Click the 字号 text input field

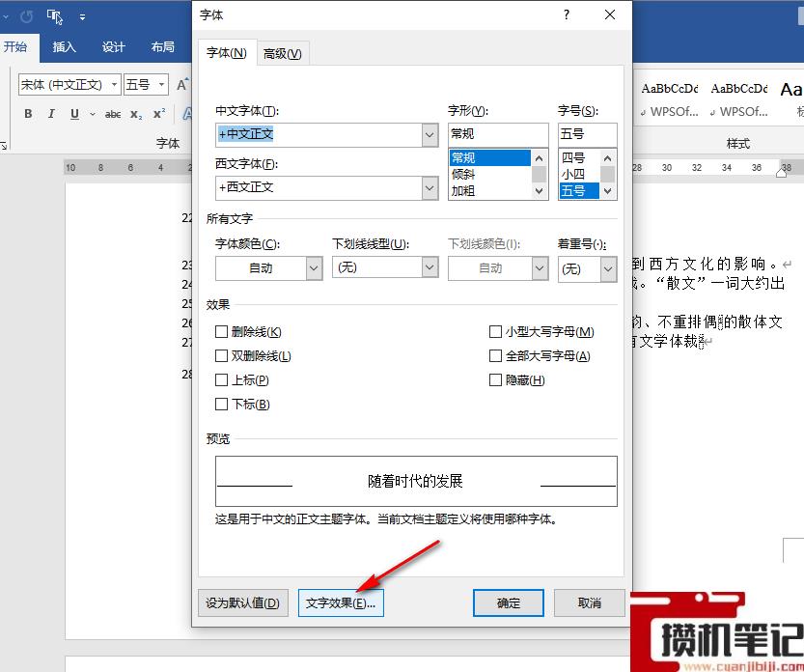click(587, 134)
